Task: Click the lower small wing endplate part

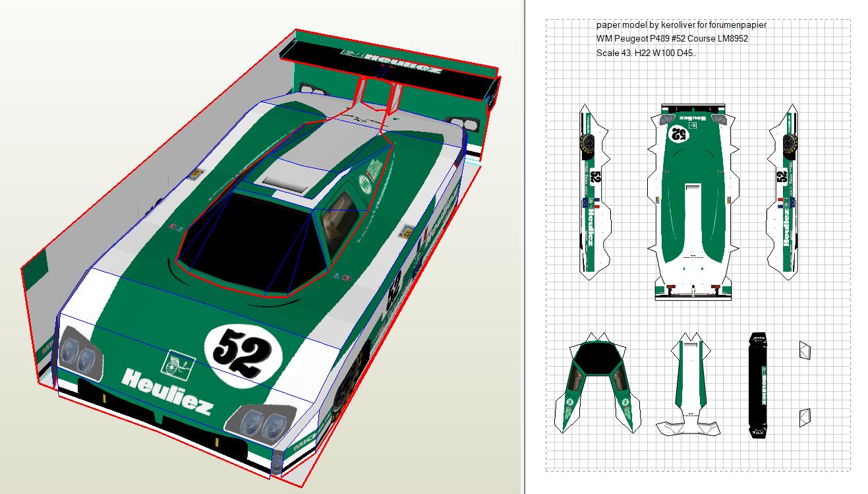Action: 805,417
